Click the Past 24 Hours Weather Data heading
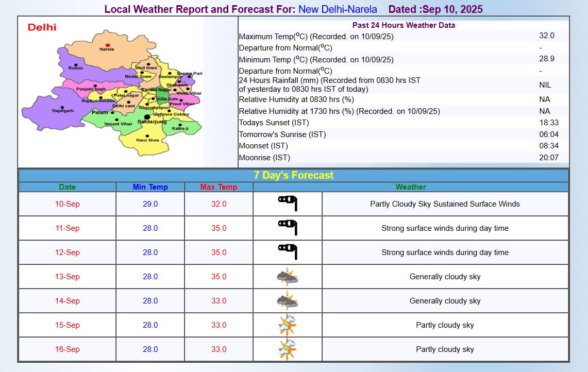Viewport: 588px width, 372px height. [x=404, y=25]
